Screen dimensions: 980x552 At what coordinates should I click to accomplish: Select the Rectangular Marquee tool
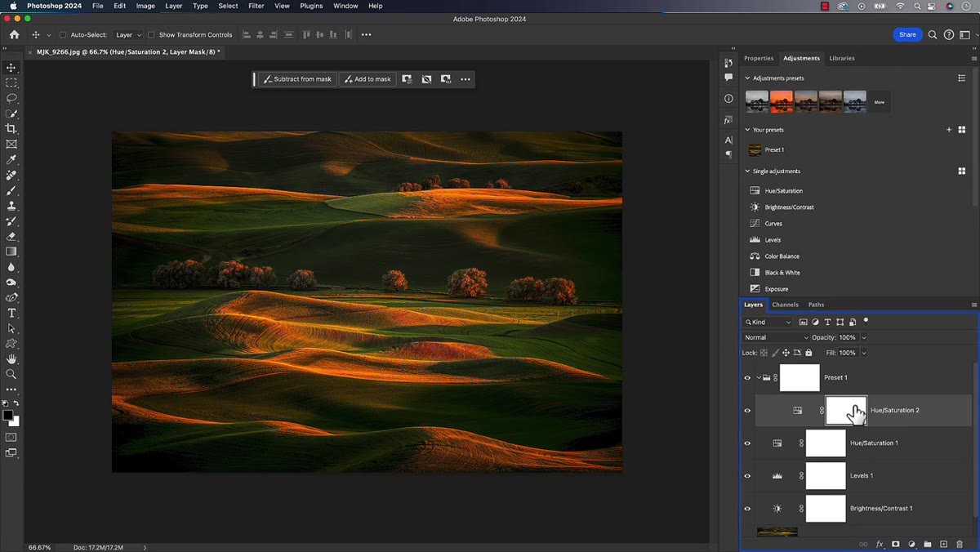11,83
